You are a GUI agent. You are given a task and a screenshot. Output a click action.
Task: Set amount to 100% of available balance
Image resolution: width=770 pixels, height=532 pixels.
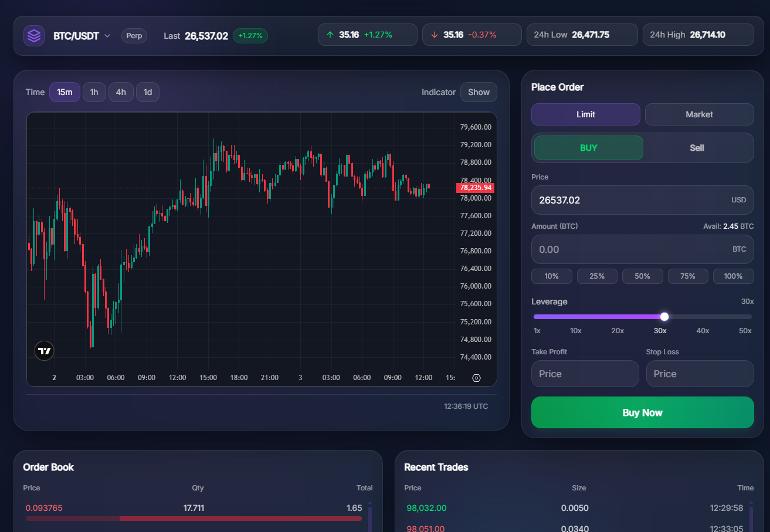733,276
